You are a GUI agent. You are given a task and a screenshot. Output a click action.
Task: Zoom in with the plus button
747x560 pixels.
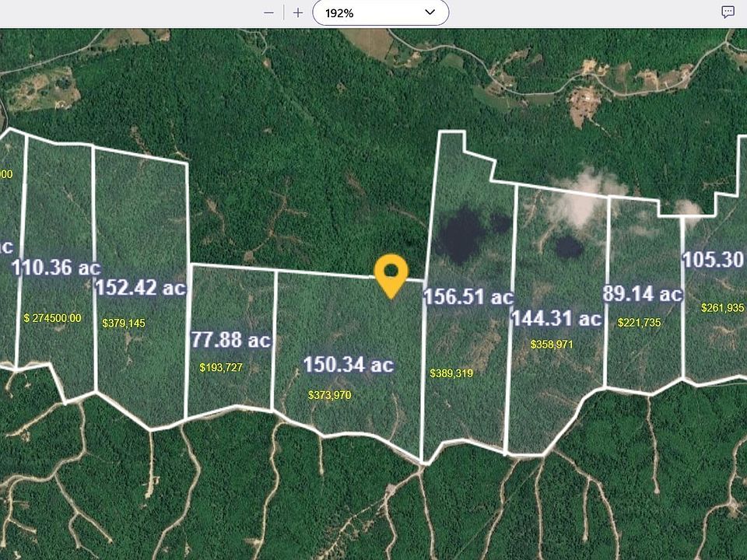click(x=298, y=12)
